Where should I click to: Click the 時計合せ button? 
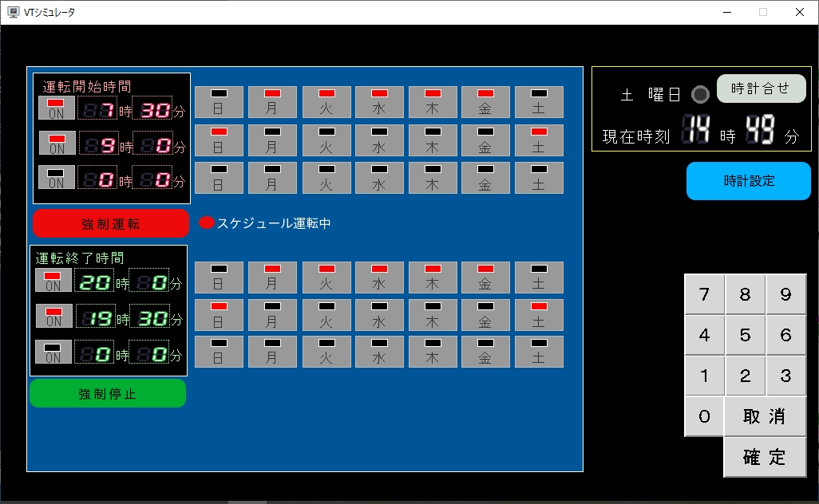click(761, 89)
